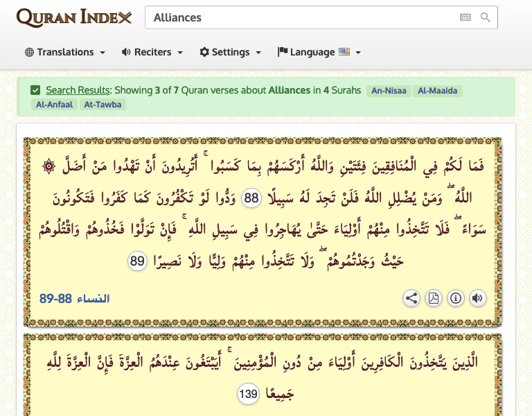Screen dimensions: 532x416
Task: Click the globe icon beside Translations
Action: point(30,52)
